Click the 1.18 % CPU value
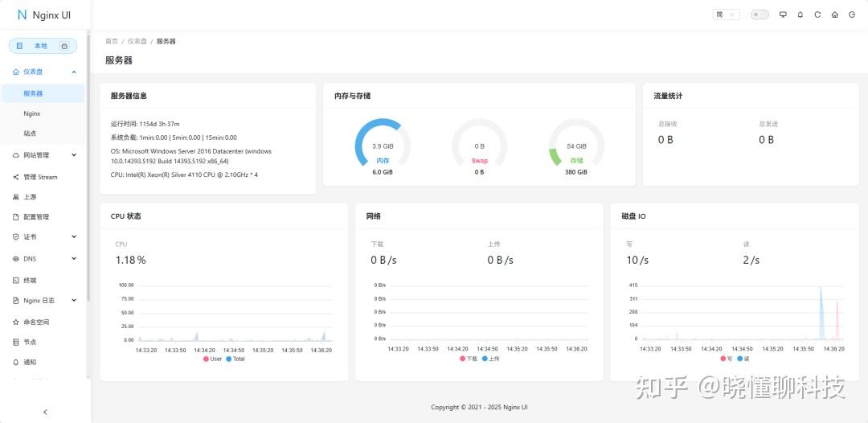Viewport: 868px width, 423px height. pyautogui.click(x=131, y=261)
